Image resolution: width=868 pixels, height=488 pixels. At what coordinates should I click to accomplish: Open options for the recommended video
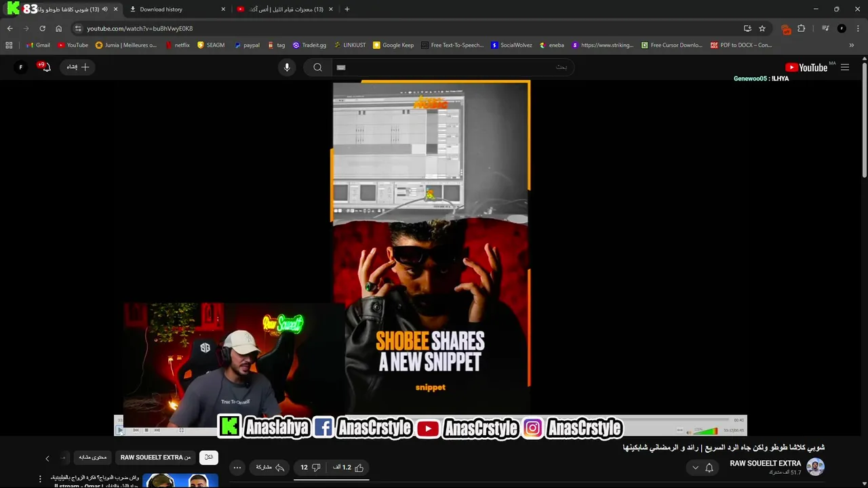point(41,479)
